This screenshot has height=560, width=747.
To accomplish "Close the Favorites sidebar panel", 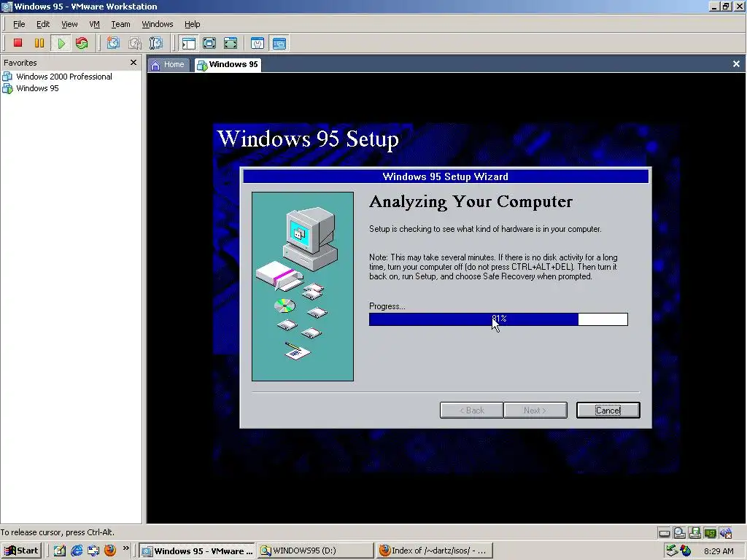I will pyautogui.click(x=133, y=63).
